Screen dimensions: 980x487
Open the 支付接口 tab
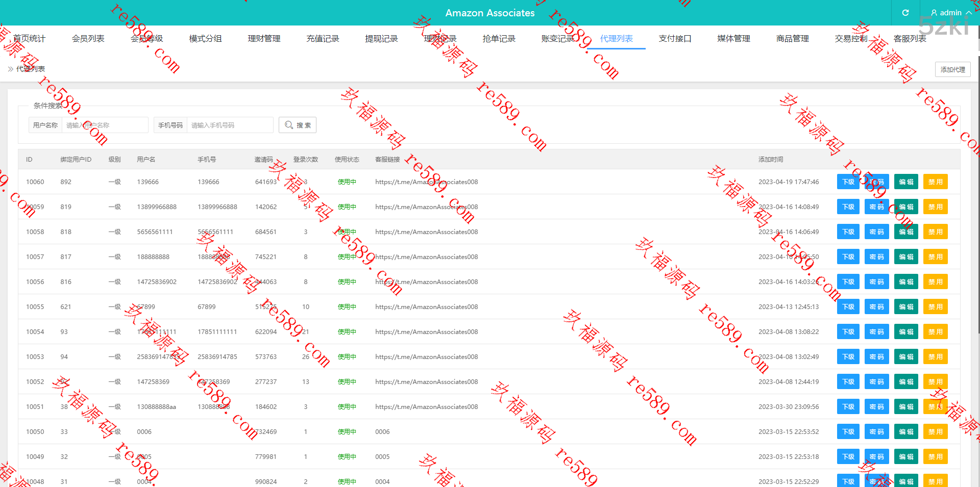[675, 39]
